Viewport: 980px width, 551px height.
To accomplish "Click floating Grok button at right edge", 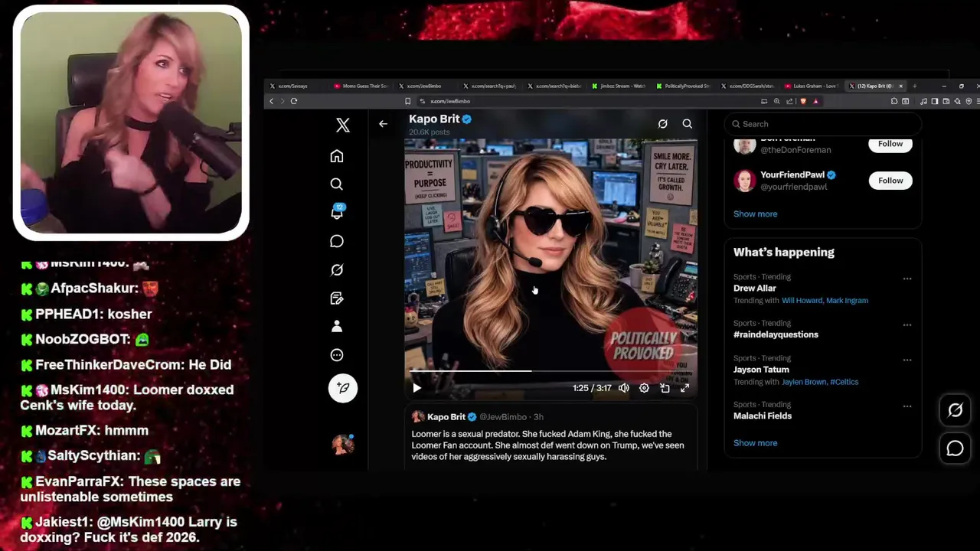I will 955,410.
